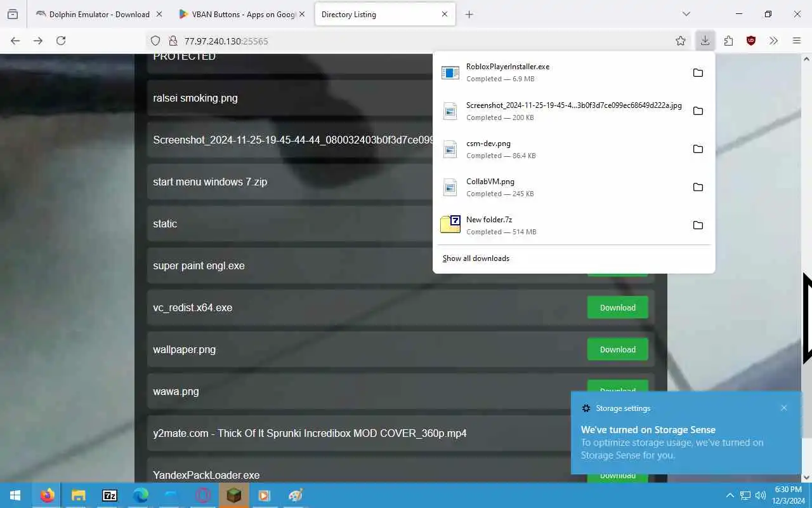Open the site connection info lock icon
Screen dimensions: 812x508
pos(172,41)
